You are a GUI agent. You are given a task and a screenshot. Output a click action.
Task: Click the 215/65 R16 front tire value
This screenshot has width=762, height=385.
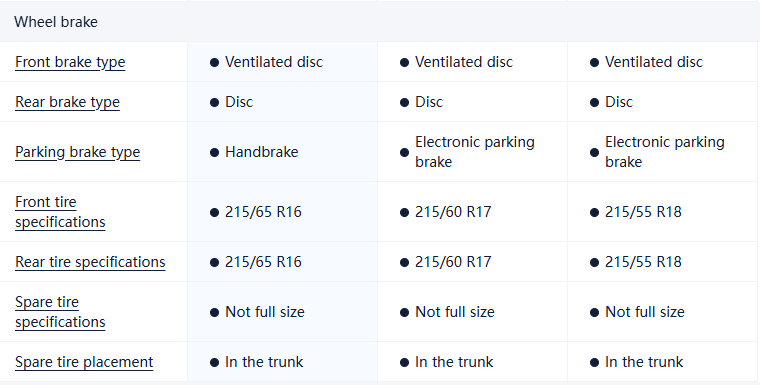[263, 212]
